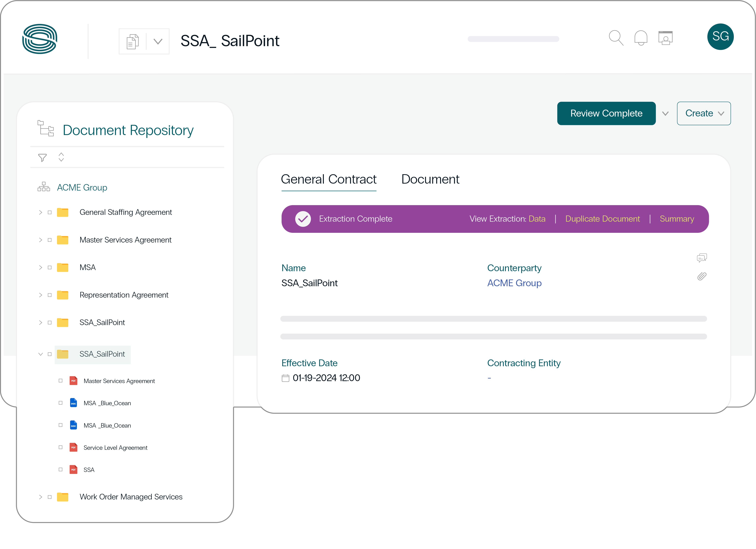Image resolution: width=756 pixels, height=549 pixels.
Task: Click the Review Complete button
Action: pos(606,113)
